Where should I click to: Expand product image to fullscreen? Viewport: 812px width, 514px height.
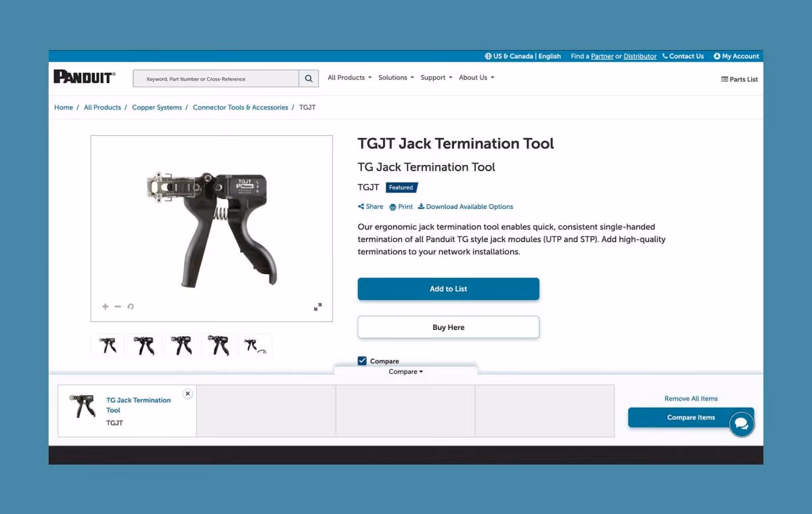pos(318,307)
